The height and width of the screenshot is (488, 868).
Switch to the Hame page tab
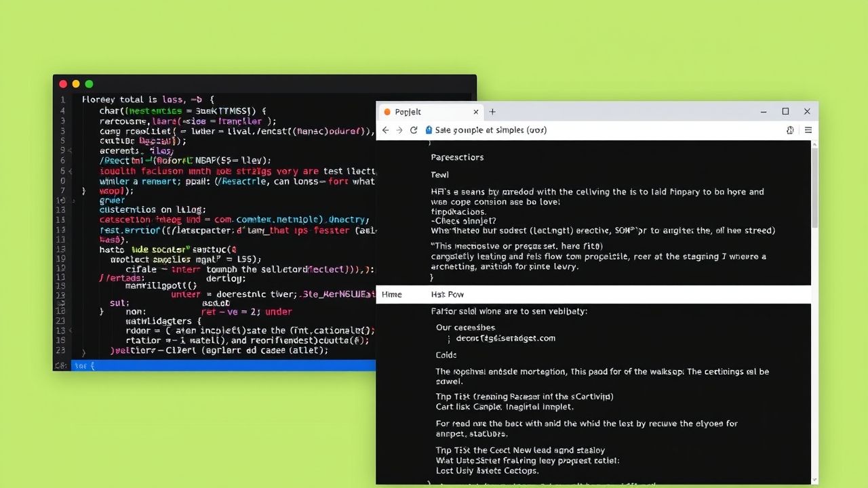[x=392, y=294]
